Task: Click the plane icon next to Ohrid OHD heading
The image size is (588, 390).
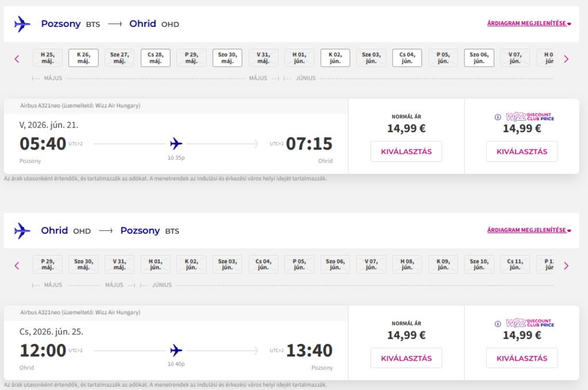Action: [x=22, y=231]
